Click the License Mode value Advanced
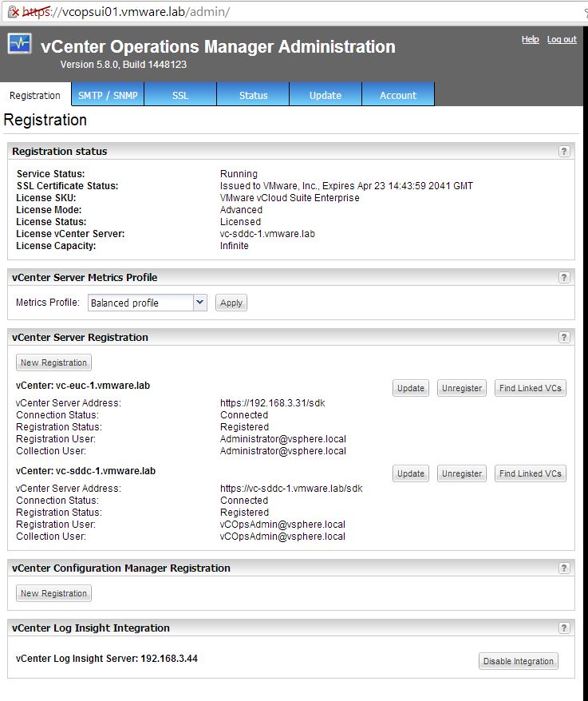The image size is (588, 701). pyautogui.click(x=241, y=210)
